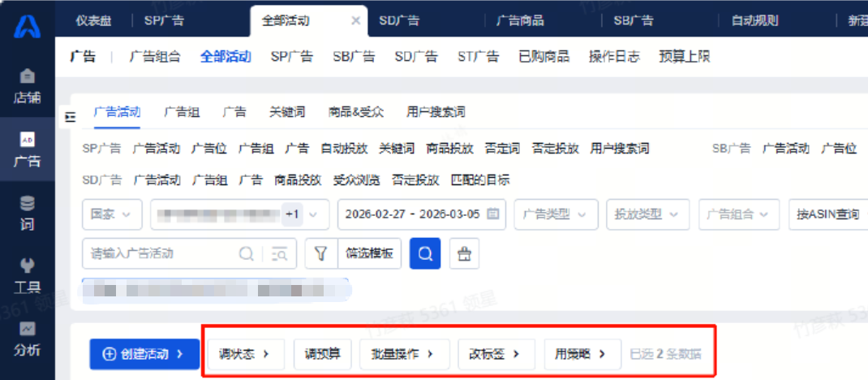
Task: Open the 店铺 (Store) sidebar section
Action: point(27,86)
